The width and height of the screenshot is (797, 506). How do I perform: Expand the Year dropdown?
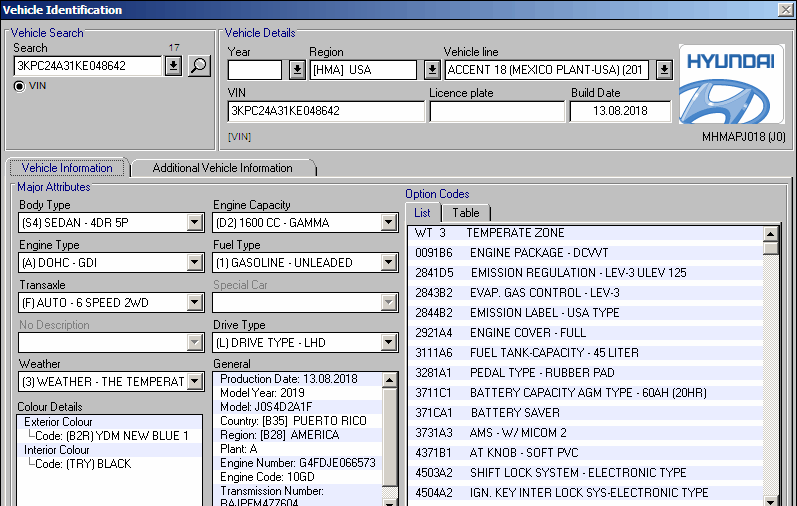297,70
